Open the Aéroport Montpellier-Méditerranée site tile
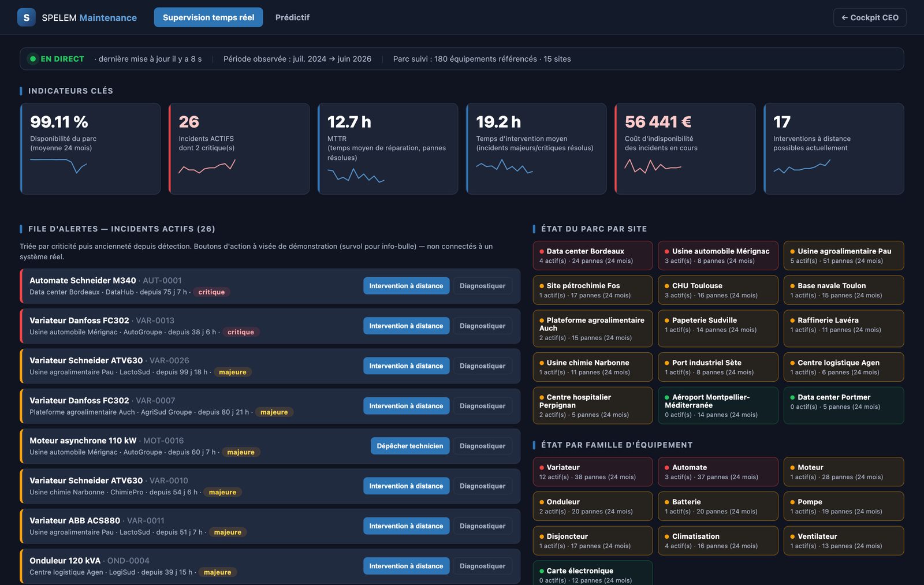The image size is (924, 585). [718, 405]
